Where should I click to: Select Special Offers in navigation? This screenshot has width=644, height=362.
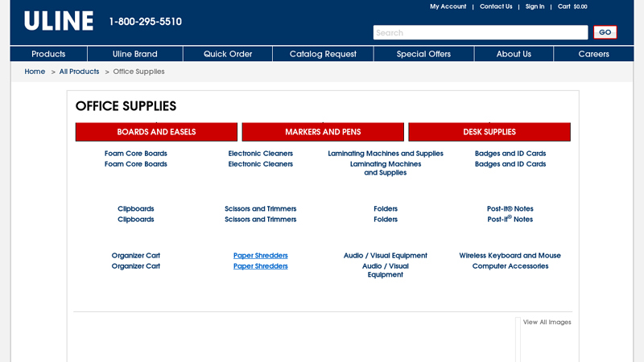[423, 54]
